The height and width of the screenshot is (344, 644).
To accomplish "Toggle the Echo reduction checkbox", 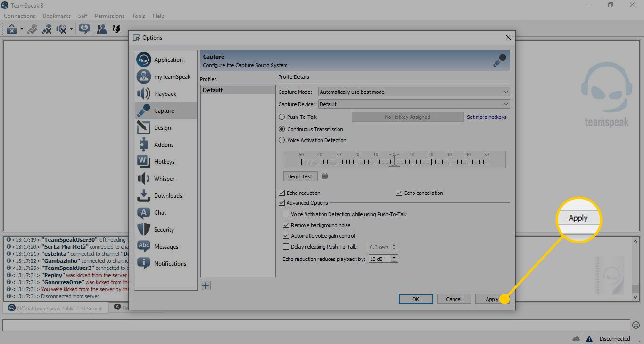I will pos(282,193).
